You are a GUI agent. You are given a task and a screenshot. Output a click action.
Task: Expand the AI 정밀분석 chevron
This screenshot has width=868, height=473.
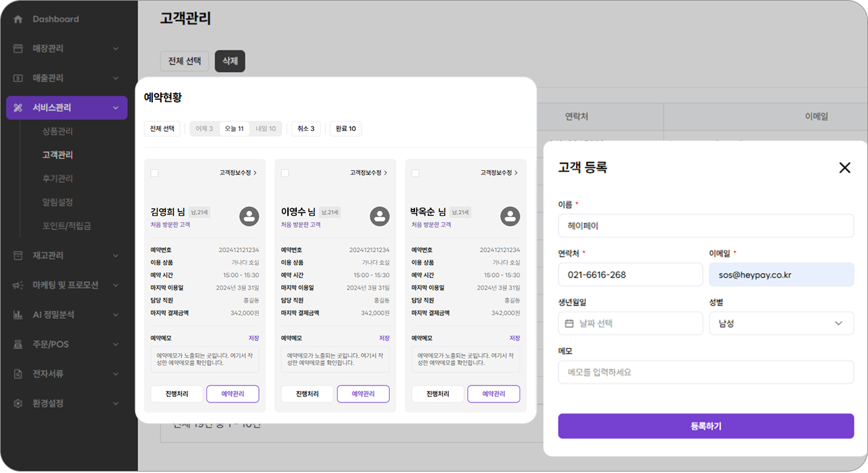point(115,315)
